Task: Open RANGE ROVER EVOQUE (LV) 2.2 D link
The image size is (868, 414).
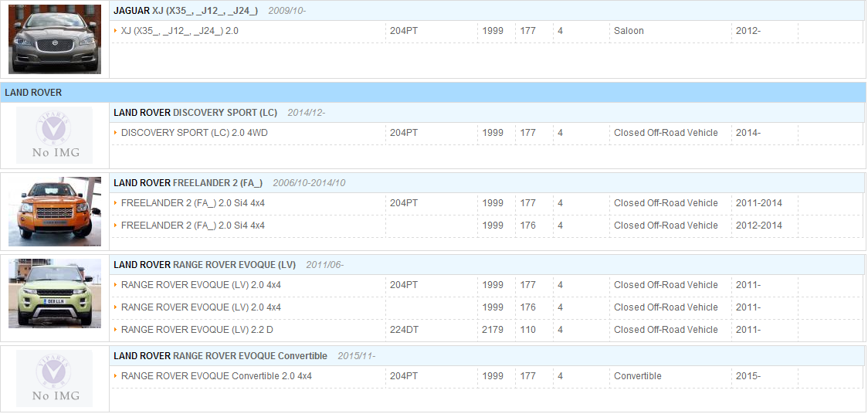Action: (x=197, y=329)
